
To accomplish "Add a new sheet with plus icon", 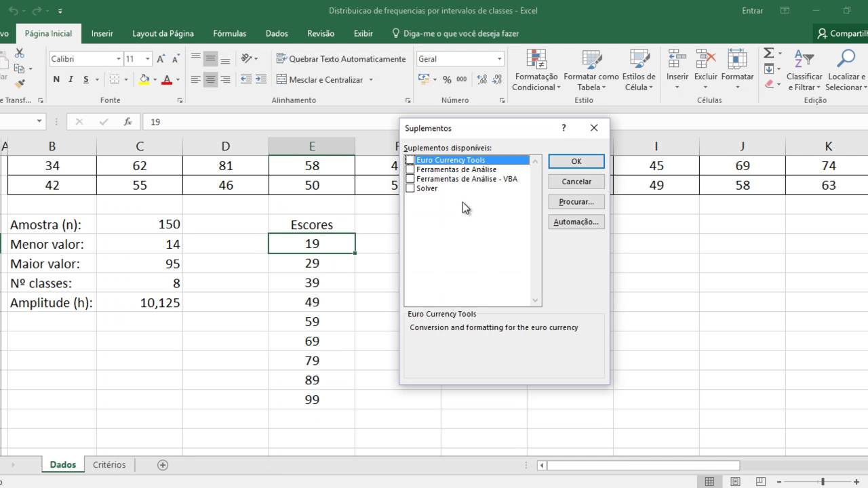I will pos(163,465).
